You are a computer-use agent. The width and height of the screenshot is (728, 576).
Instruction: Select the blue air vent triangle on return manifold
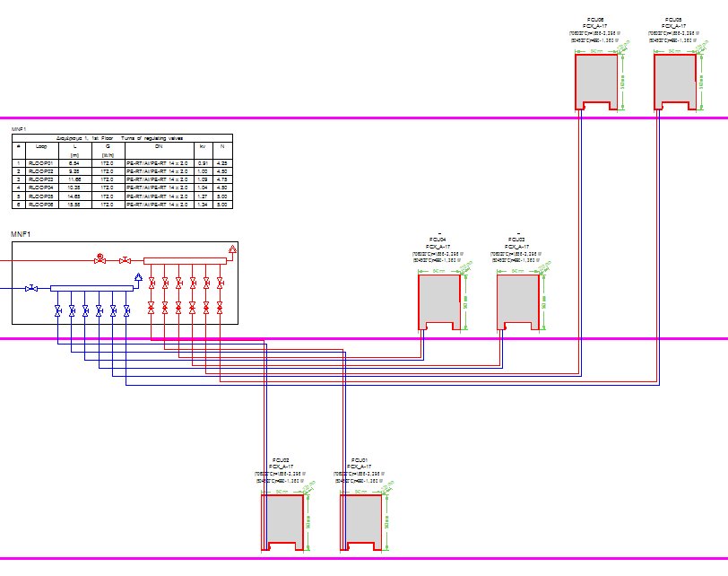(138, 277)
